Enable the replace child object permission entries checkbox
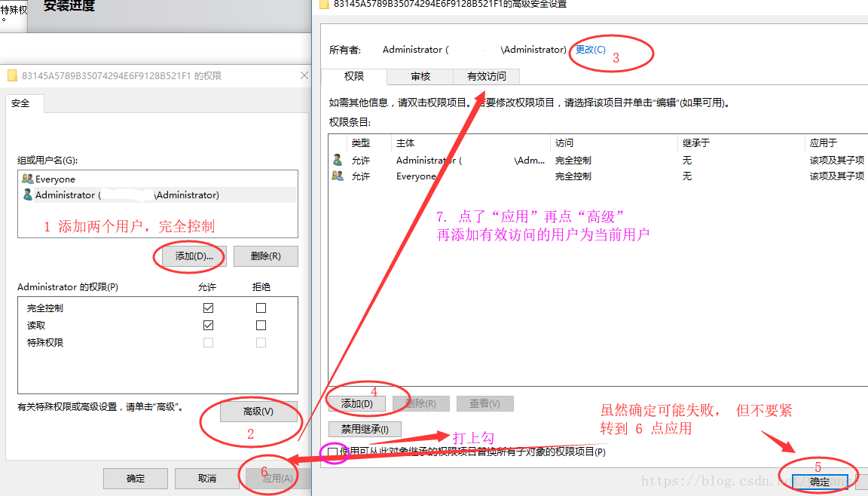 332,452
